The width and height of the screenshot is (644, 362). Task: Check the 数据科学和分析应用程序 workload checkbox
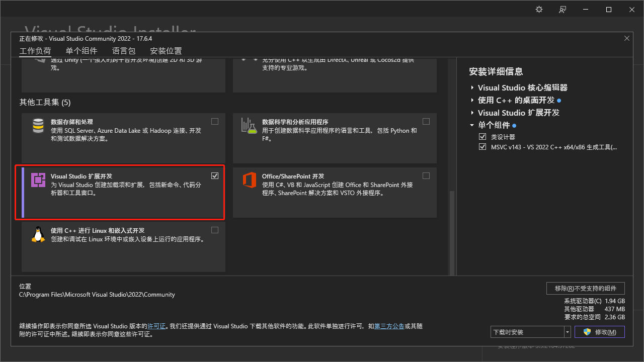[x=426, y=121]
